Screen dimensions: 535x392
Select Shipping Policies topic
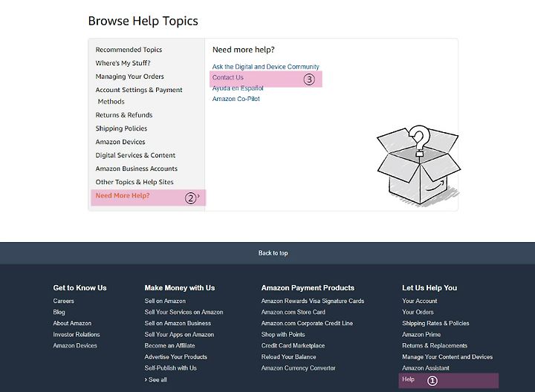click(x=121, y=128)
